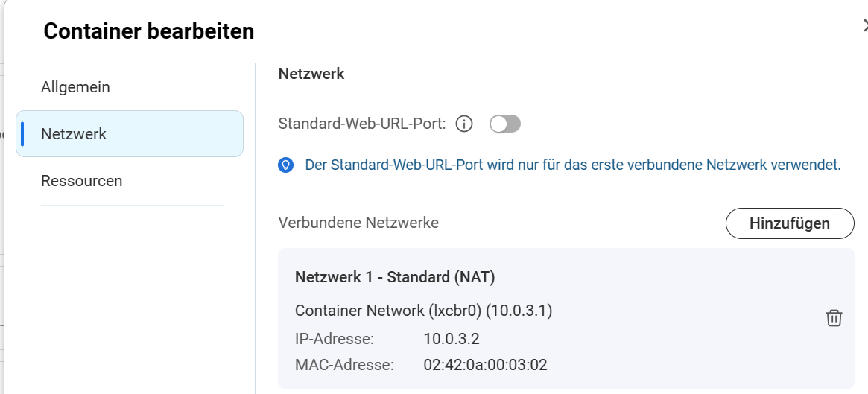Screen dimensions: 868x394
Task: Open the Allgemein section in sidebar
Action: pyautogui.click(x=75, y=87)
